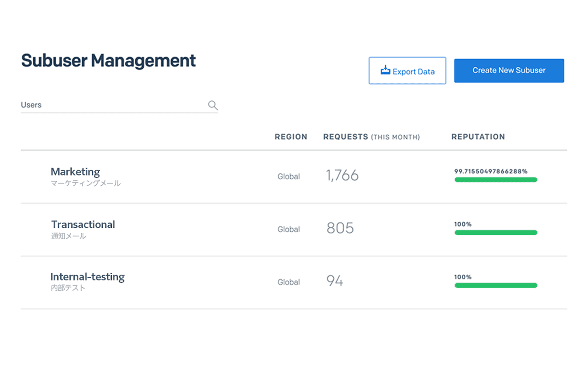587x392 pixels.
Task: Select the 1,766 requests count
Action: [x=342, y=175]
